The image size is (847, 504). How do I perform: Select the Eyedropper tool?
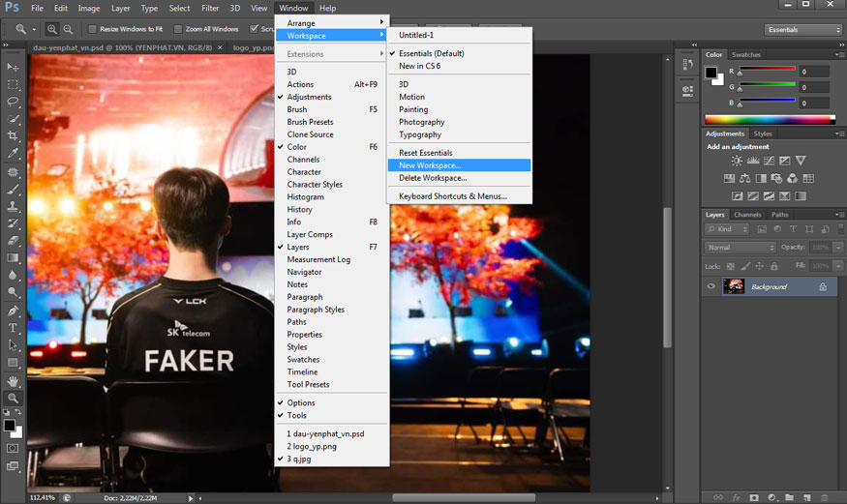click(13, 154)
